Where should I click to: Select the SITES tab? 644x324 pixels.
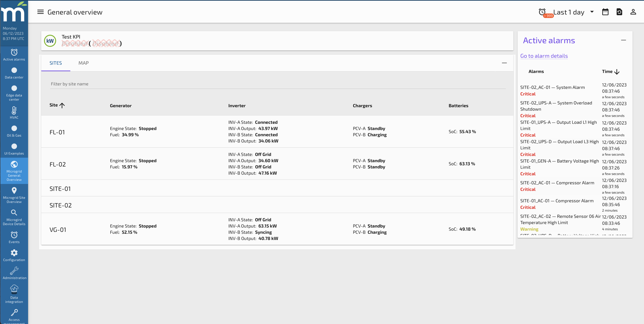click(x=55, y=63)
